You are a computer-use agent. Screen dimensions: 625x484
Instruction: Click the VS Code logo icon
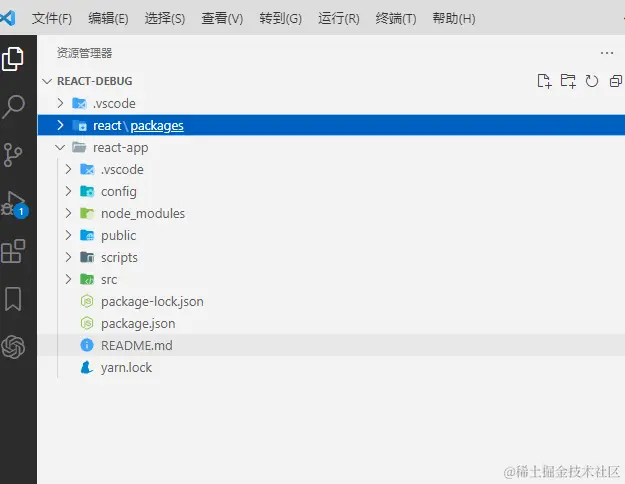point(8,18)
